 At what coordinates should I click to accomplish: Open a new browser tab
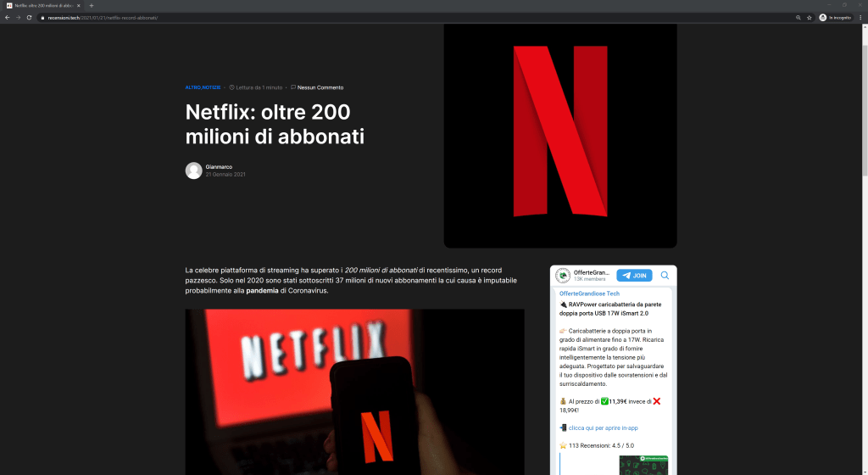[92, 6]
